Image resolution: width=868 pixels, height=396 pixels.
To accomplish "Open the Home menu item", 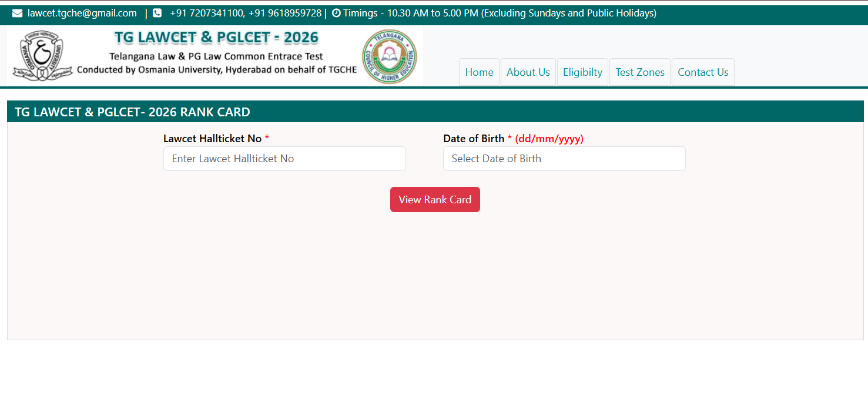I will (x=479, y=72).
